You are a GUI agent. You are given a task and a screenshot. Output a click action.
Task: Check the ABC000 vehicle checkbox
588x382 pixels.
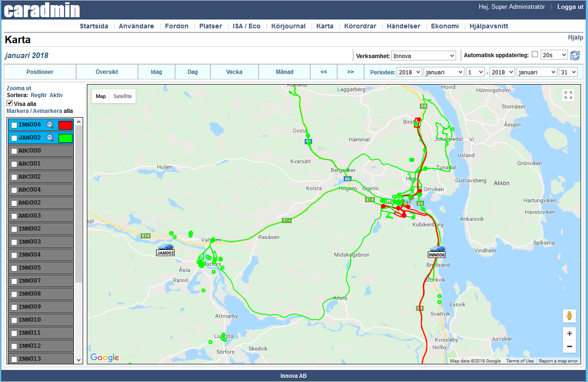[x=14, y=151]
